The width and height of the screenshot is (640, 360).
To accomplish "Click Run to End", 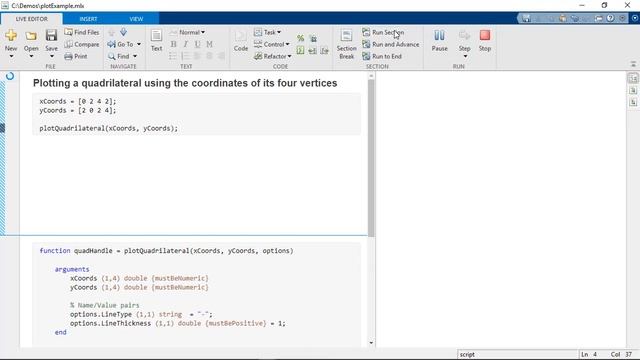I will pos(382,56).
